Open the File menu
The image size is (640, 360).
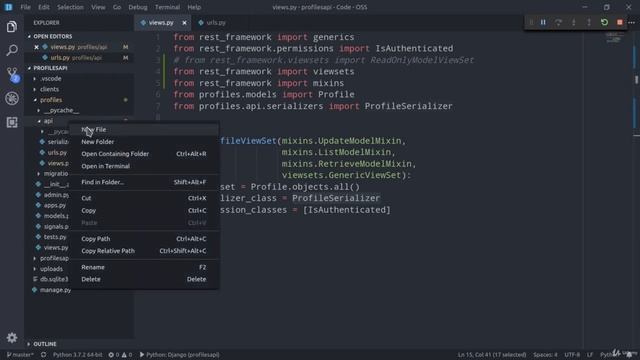[25, 7]
